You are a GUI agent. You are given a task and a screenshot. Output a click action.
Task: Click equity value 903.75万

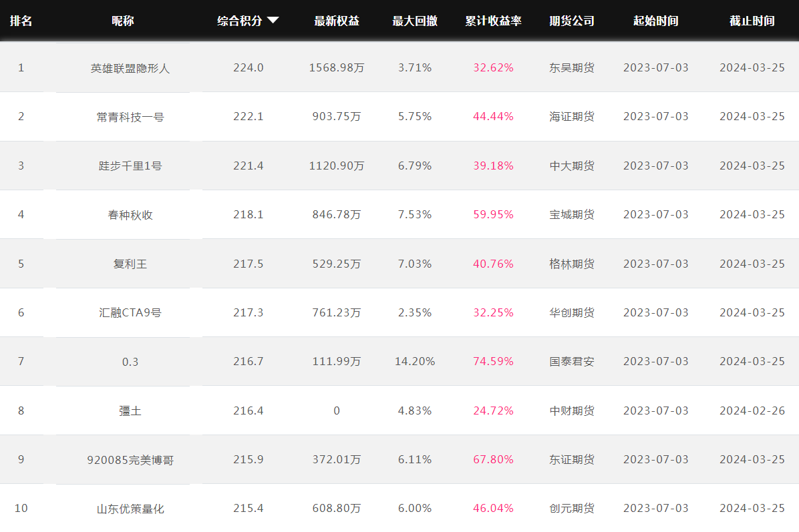[336, 117]
